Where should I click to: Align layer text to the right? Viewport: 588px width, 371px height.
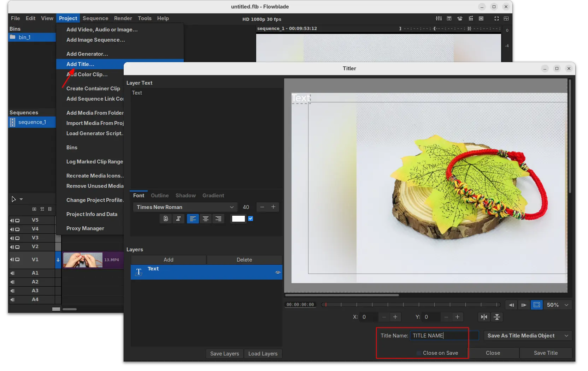pyautogui.click(x=218, y=219)
